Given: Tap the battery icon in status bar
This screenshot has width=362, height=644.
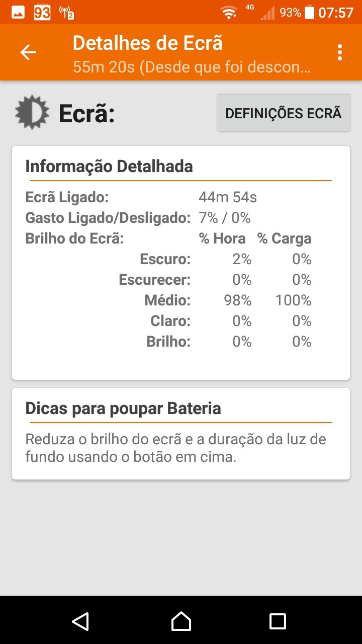Looking at the screenshot, I should pos(310,13).
